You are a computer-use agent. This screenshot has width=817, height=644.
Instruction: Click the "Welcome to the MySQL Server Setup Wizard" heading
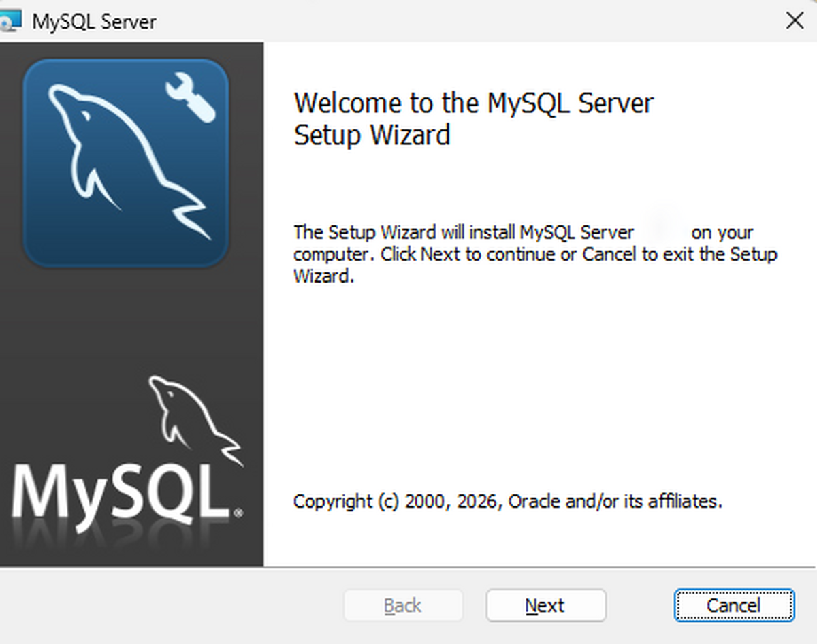tap(474, 119)
